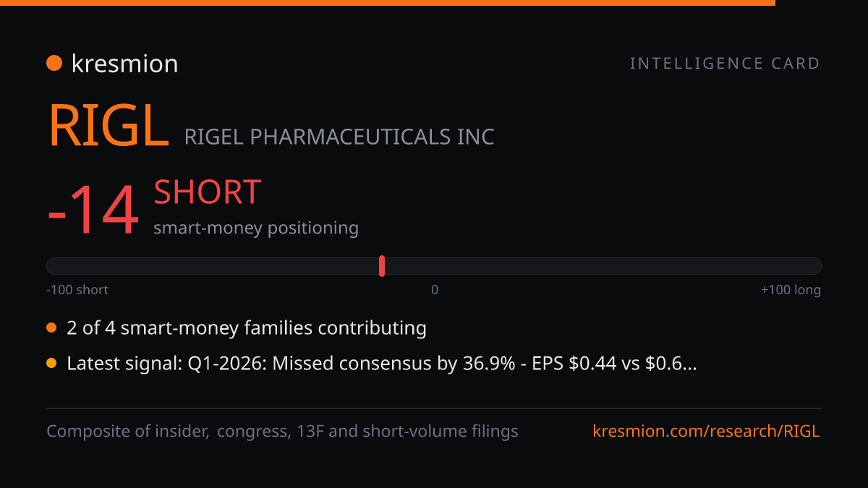Open the kresmion.com/research/RIGL link

(707, 432)
